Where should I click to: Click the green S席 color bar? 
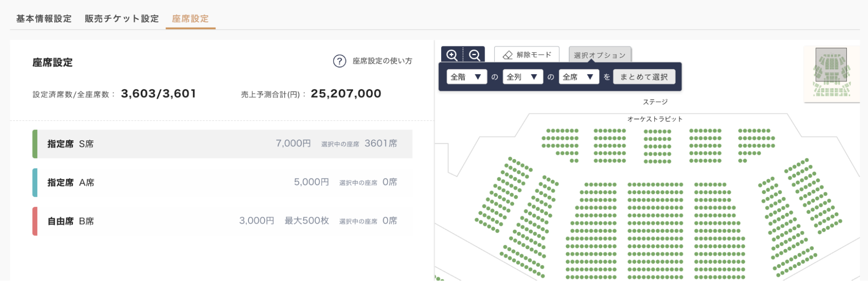click(35, 144)
